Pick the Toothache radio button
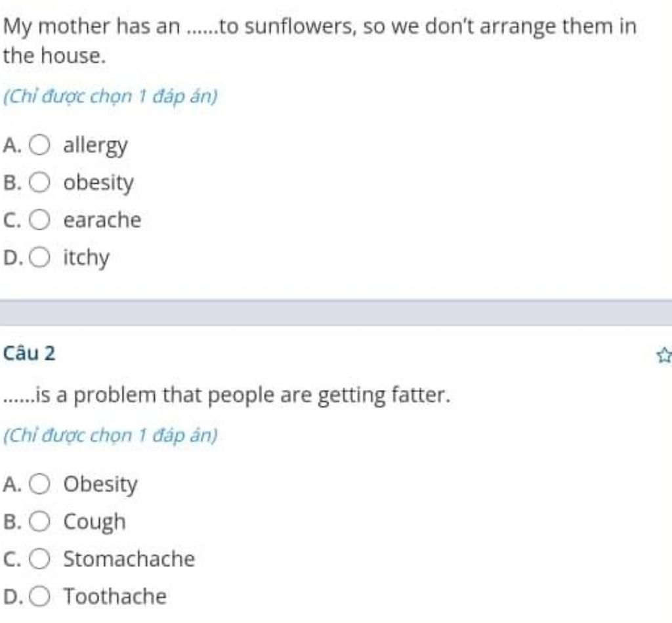 point(39,596)
